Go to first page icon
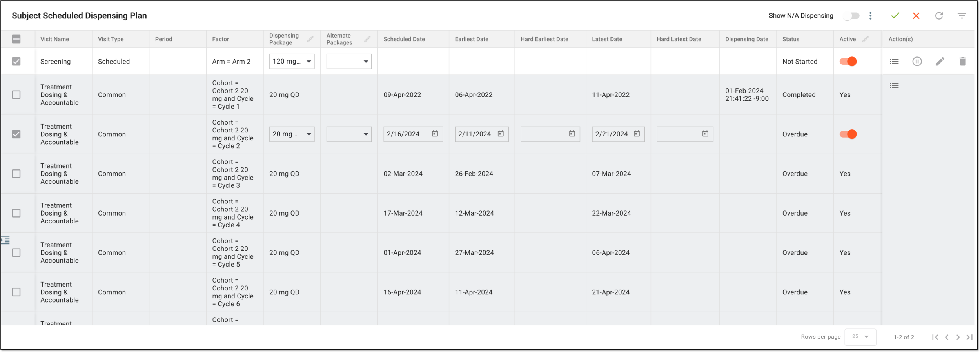Viewport: 980px width, 352px height. pyautogui.click(x=935, y=337)
